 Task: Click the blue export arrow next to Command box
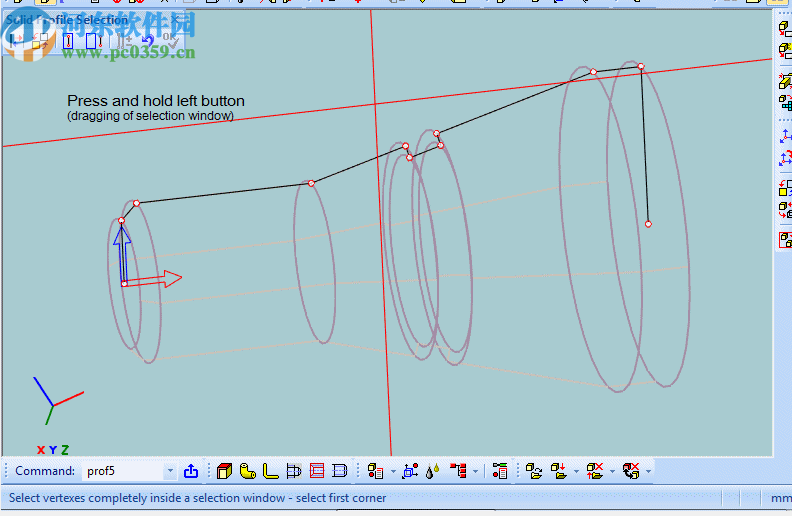[191, 471]
